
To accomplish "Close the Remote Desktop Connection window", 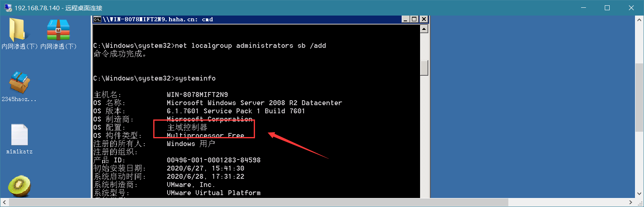I will (x=631, y=8).
